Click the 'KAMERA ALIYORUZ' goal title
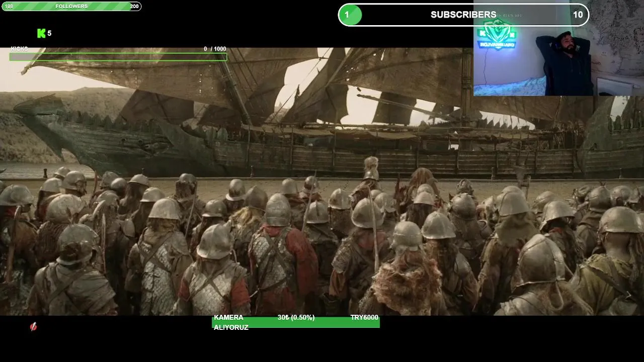Screen dimensions: 644x362 pyautogui.click(x=231, y=322)
